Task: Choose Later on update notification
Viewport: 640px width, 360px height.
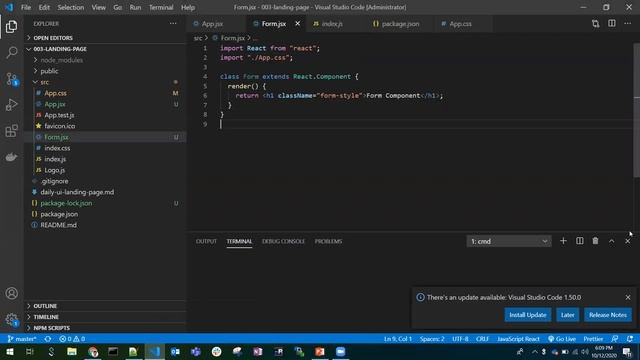Action: pos(567,315)
